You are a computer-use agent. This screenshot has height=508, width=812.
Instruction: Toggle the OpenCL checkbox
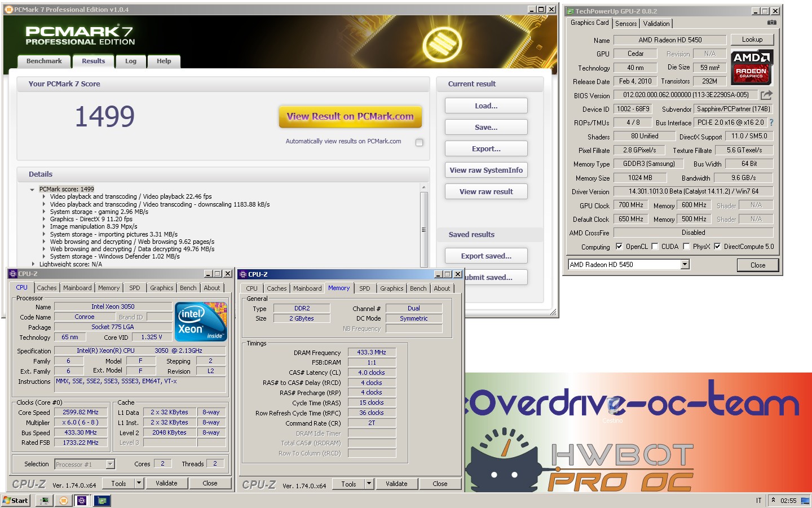tap(619, 247)
